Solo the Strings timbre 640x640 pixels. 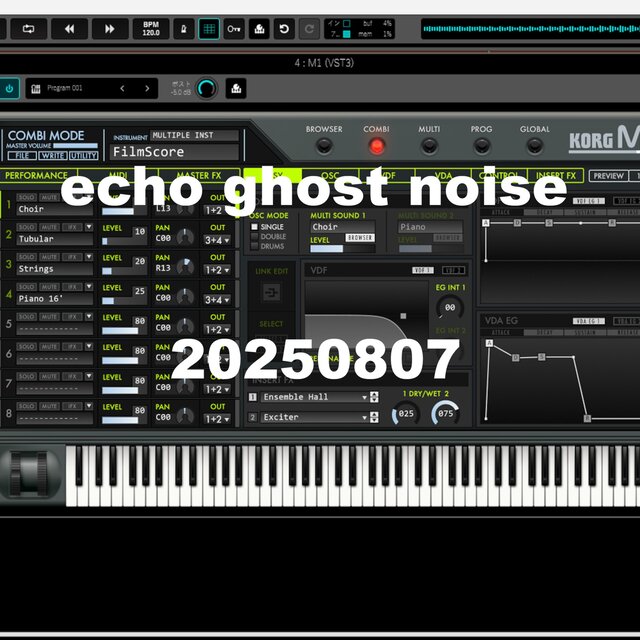coord(26,257)
